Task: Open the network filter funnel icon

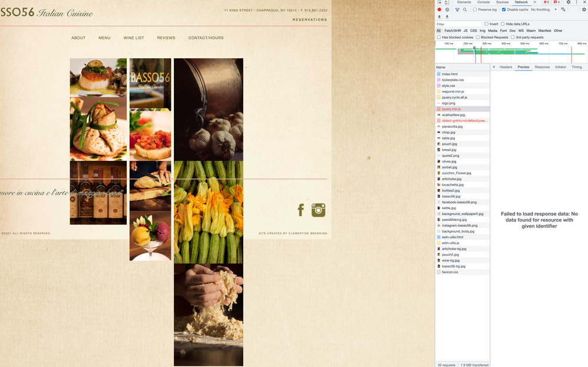Action: point(457,9)
